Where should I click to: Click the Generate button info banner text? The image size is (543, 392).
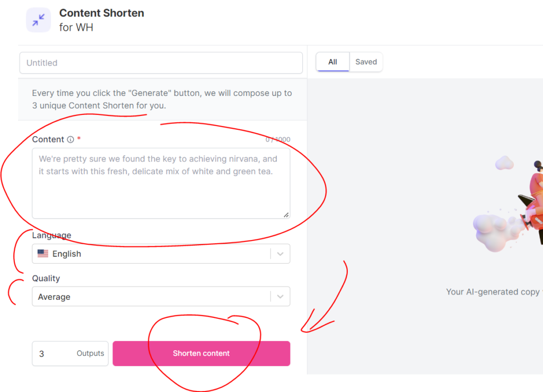tap(162, 99)
